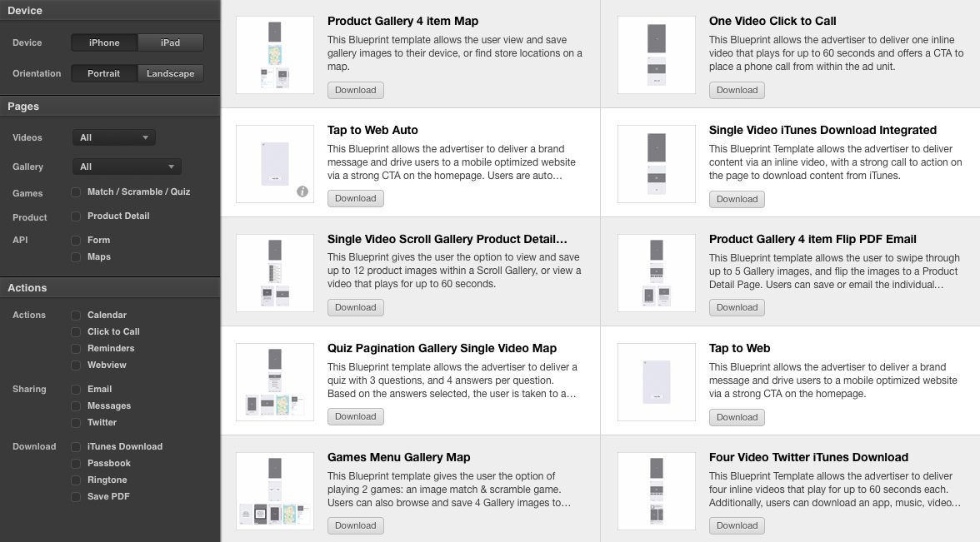The image size is (980, 542).
Task: Download Product Gallery 4 item Flip PDF Email
Action: pyautogui.click(x=737, y=307)
